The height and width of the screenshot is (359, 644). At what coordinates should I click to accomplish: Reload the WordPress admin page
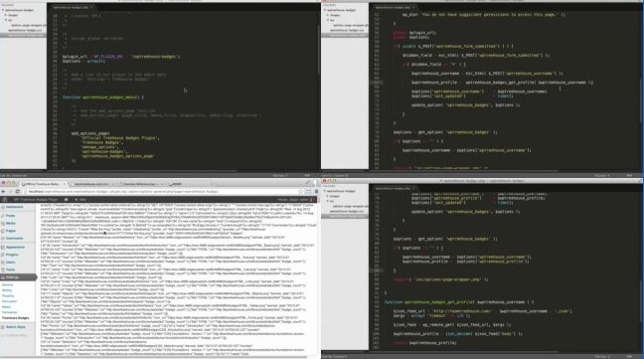tap(18, 191)
